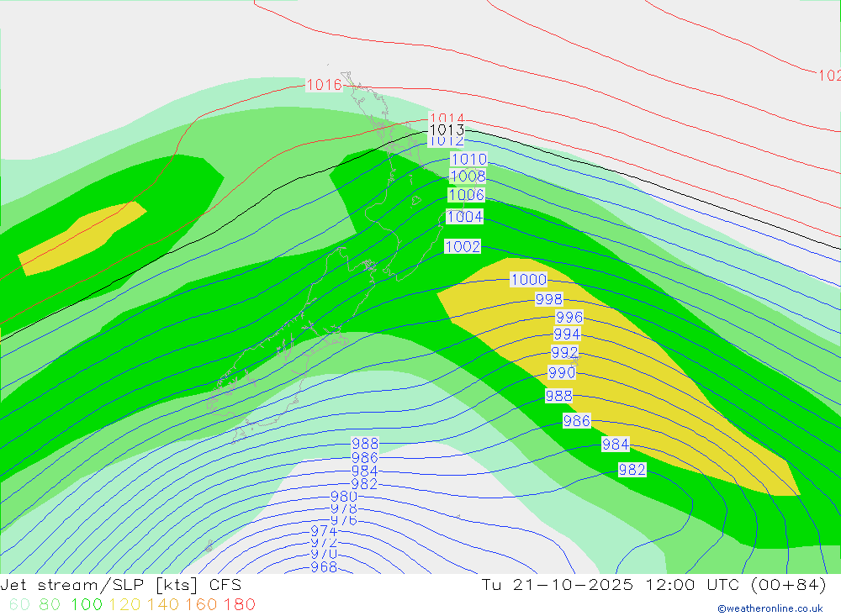841x616 pixels.
Task: Select the unboxed 984 label near the low
Action: click(x=365, y=471)
